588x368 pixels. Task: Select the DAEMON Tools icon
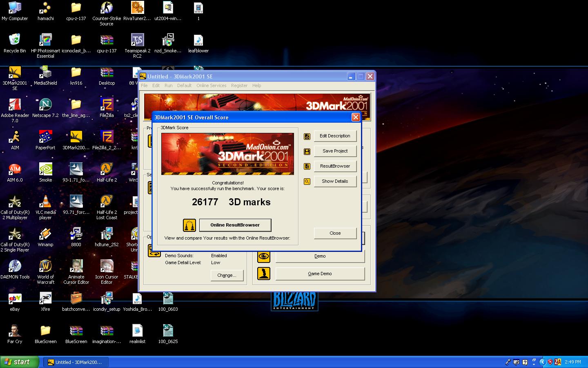[15, 269]
